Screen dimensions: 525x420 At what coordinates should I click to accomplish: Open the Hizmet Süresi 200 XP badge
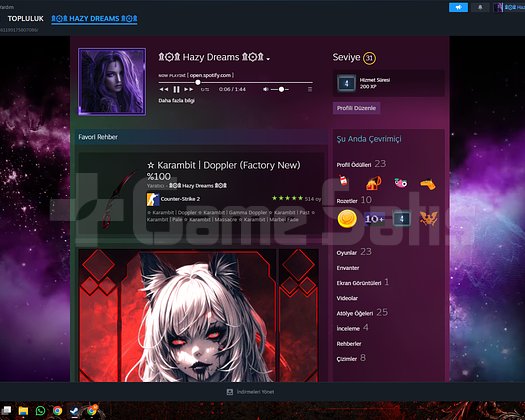click(x=388, y=83)
